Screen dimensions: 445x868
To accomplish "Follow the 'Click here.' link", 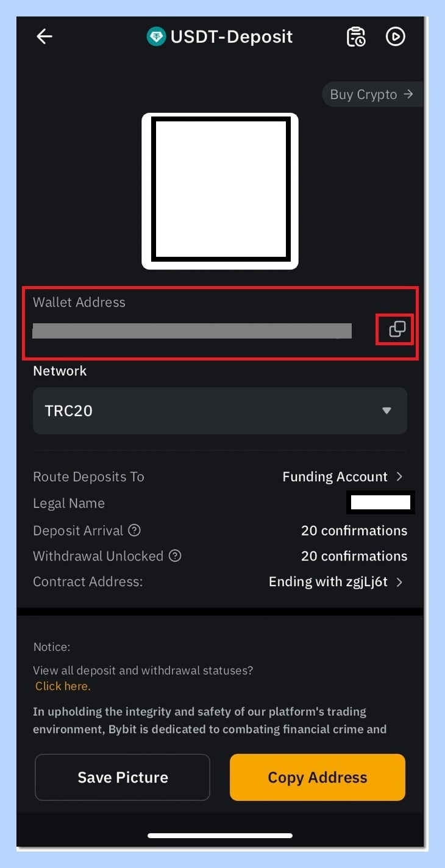I will [x=63, y=686].
